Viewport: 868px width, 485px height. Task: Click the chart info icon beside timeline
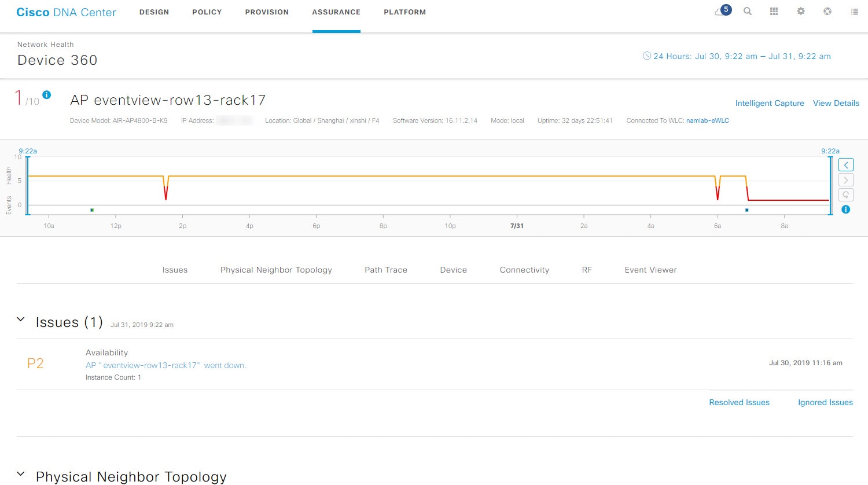pyautogui.click(x=845, y=210)
